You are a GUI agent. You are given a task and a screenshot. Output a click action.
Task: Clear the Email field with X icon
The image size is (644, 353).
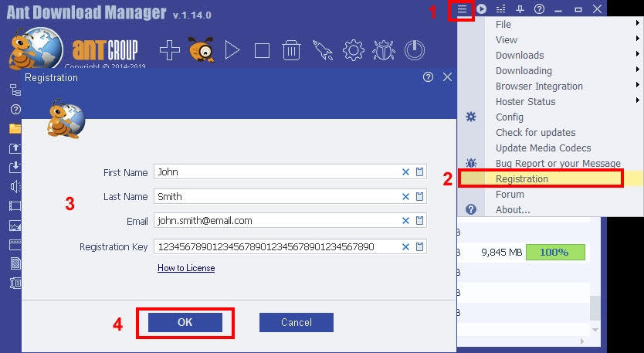[406, 221]
